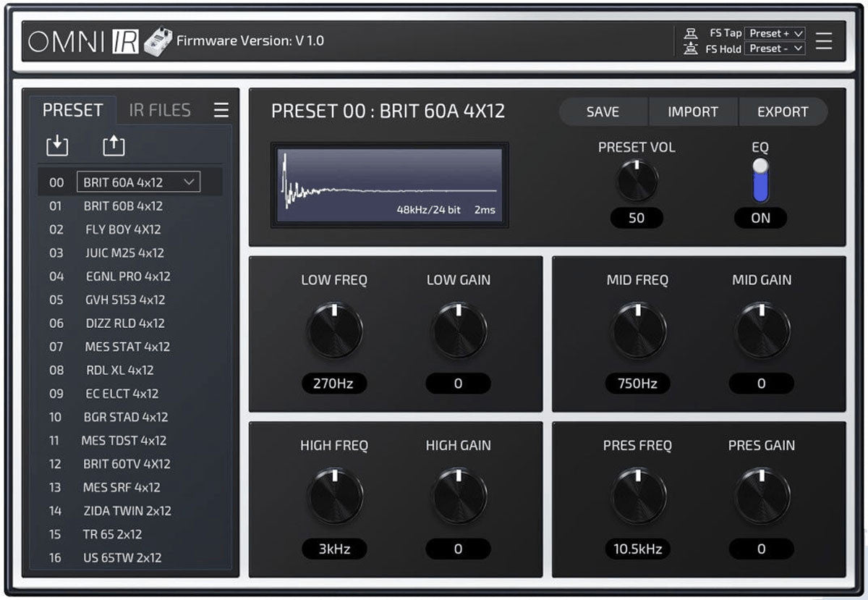868x600 pixels.
Task: Click the IR waveform display
Action: [390, 185]
